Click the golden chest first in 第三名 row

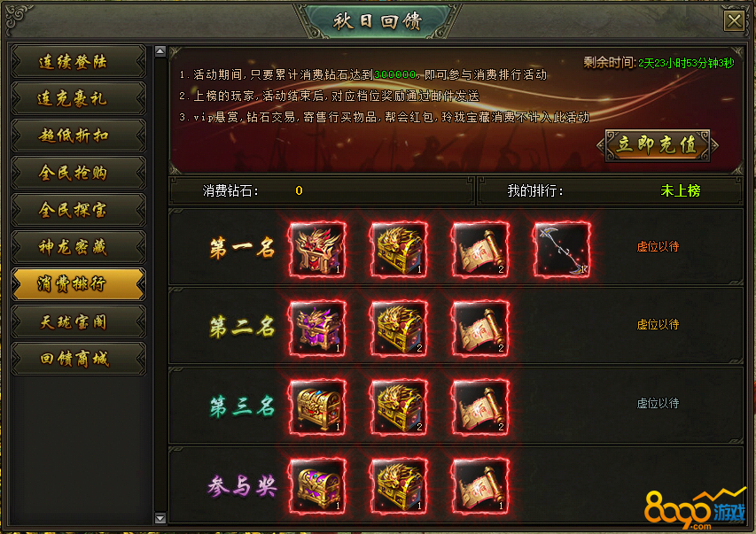317,407
